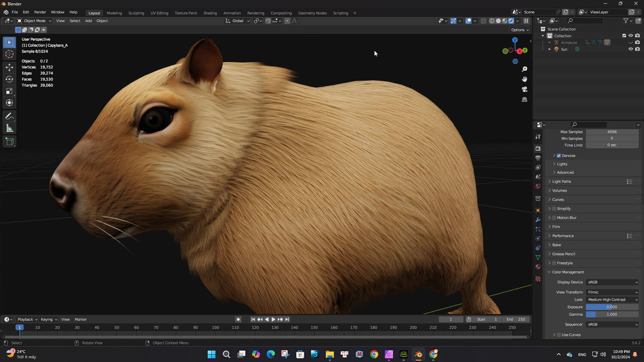Select the Add Cube tool
This screenshot has width=644, height=362.
pyautogui.click(x=9, y=142)
